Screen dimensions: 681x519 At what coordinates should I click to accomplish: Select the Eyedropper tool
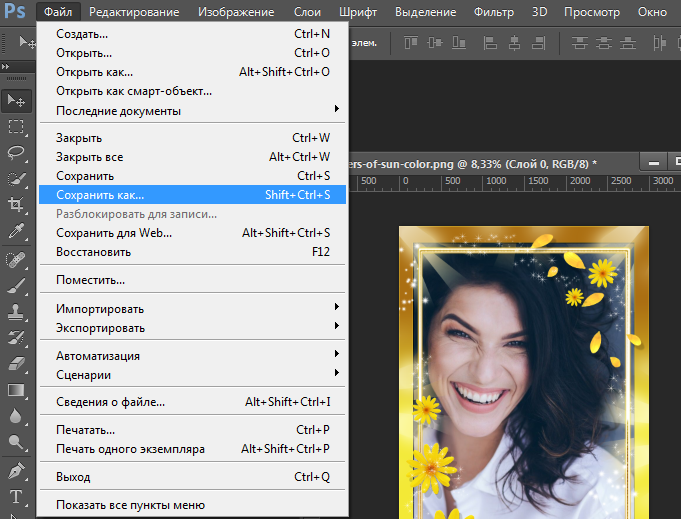[x=17, y=231]
